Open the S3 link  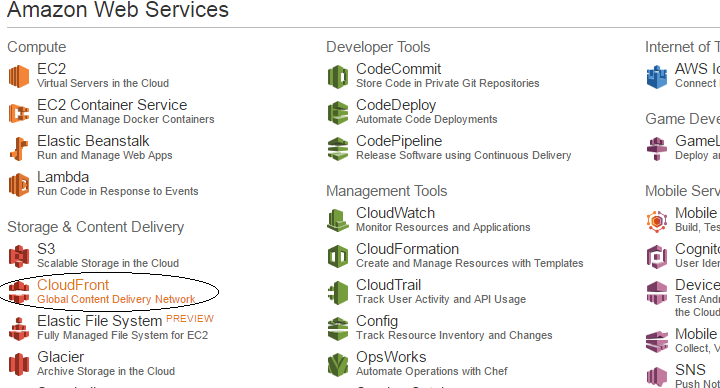[46, 249]
